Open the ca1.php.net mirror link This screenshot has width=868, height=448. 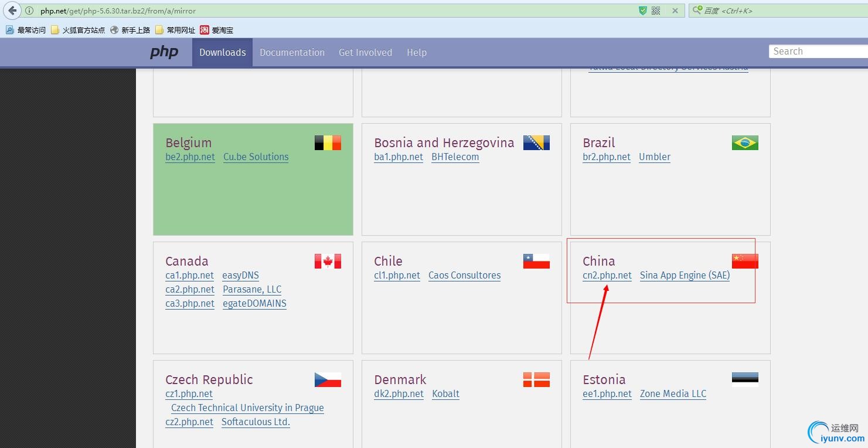pyautogui.click(x=189, y=276)
